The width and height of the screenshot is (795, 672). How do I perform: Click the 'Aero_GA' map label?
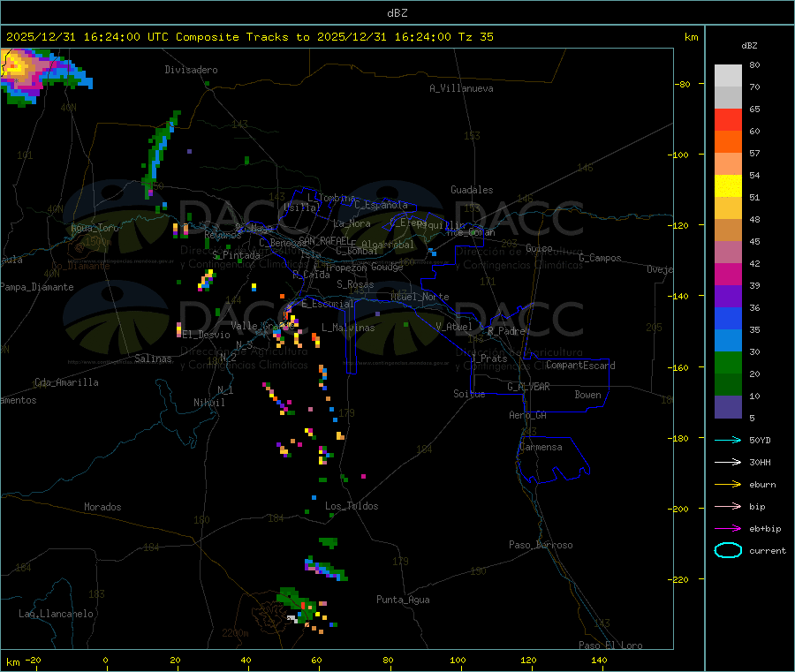528,415
